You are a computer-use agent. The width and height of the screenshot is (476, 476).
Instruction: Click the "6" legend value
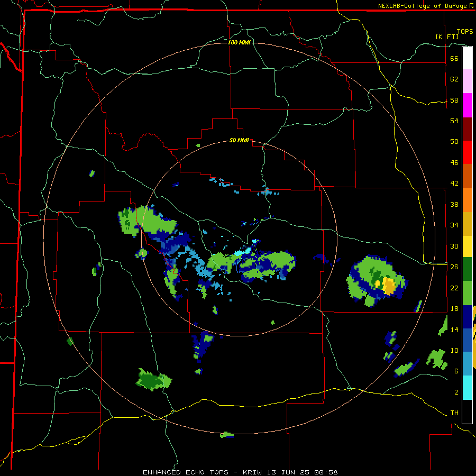pos(456,371)
